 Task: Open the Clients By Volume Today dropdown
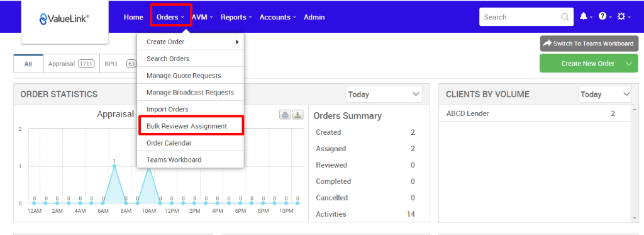(x=605, y=95)
